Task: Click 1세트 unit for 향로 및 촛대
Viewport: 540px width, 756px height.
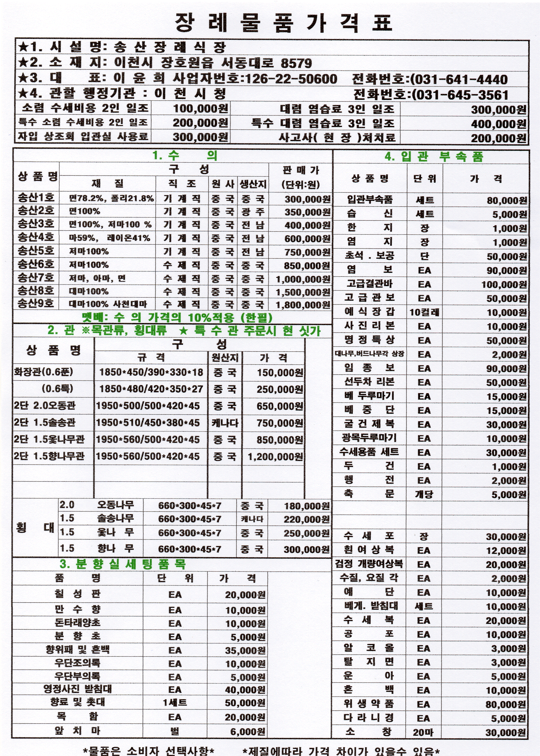Action: pyautogui.click(x=175, y=703)
